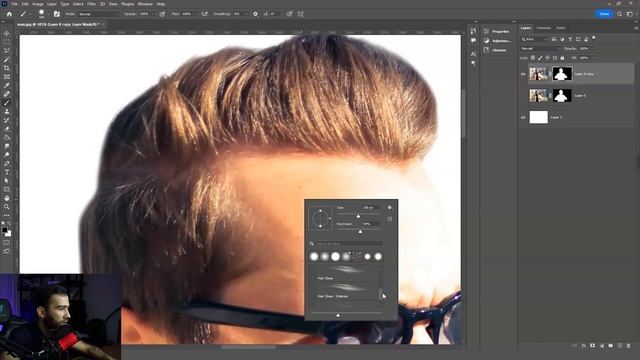Open the Libraries panel button
The image size is (640, 360).
496,50
